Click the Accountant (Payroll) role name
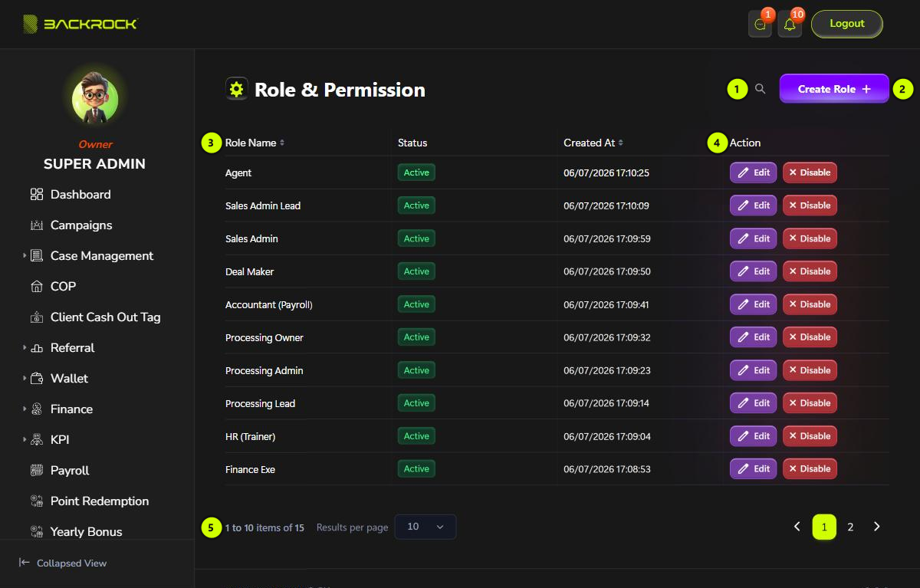Viewport: 920px width, 588px height. (269, 304)
